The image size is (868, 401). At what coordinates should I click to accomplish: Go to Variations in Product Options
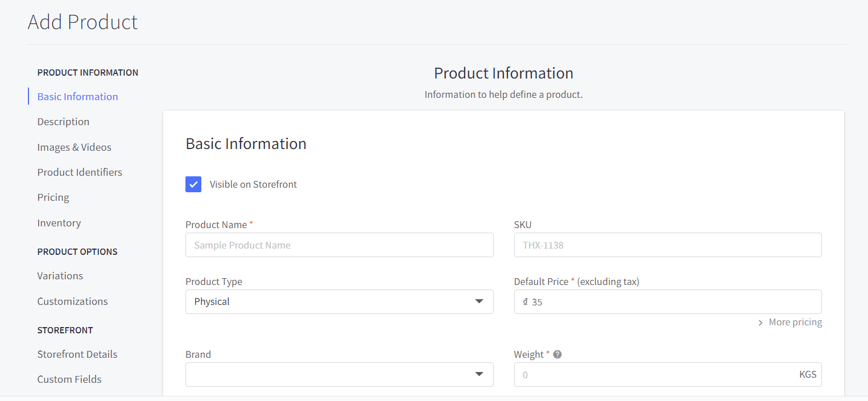(60, 276)
